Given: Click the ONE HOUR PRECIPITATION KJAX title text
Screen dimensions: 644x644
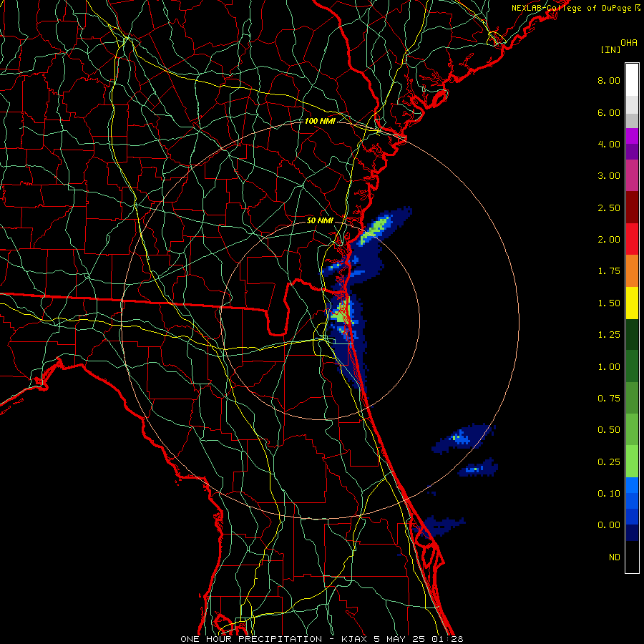Looking at the screenshot, I should pyautogui.click(x=322, y=639).
